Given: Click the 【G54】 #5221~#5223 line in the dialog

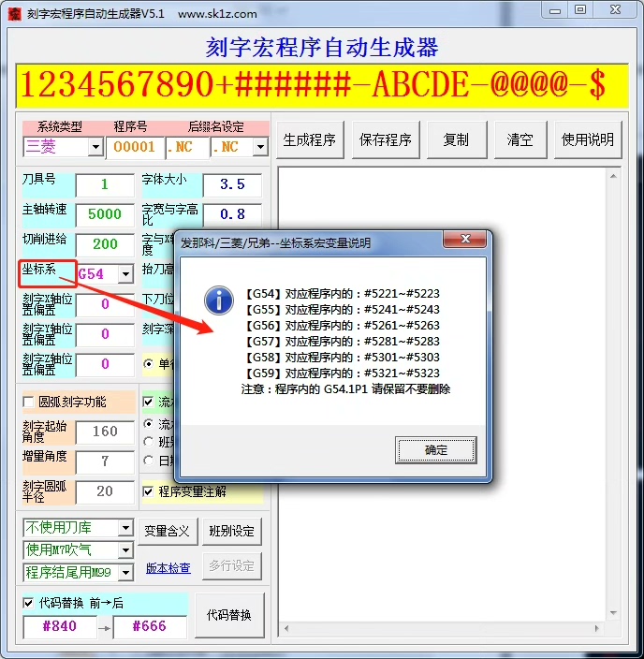Looking at the screenshot, I should coord(342,293).
